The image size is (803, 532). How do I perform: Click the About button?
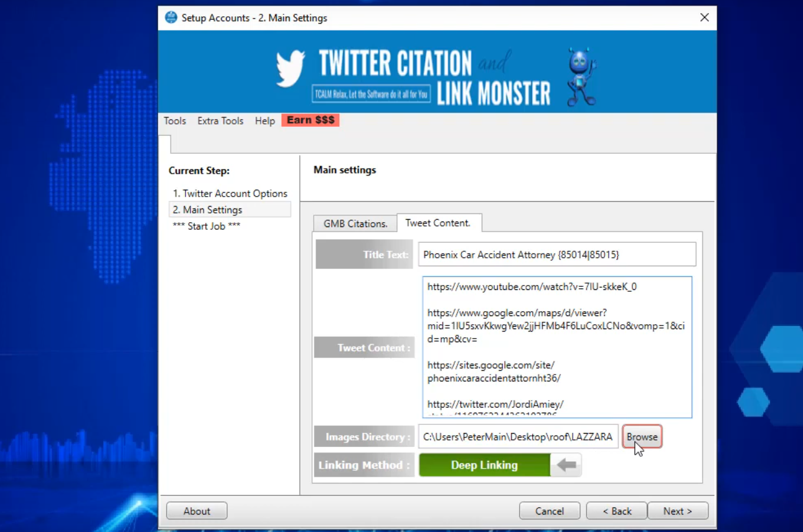click(197, 511)
